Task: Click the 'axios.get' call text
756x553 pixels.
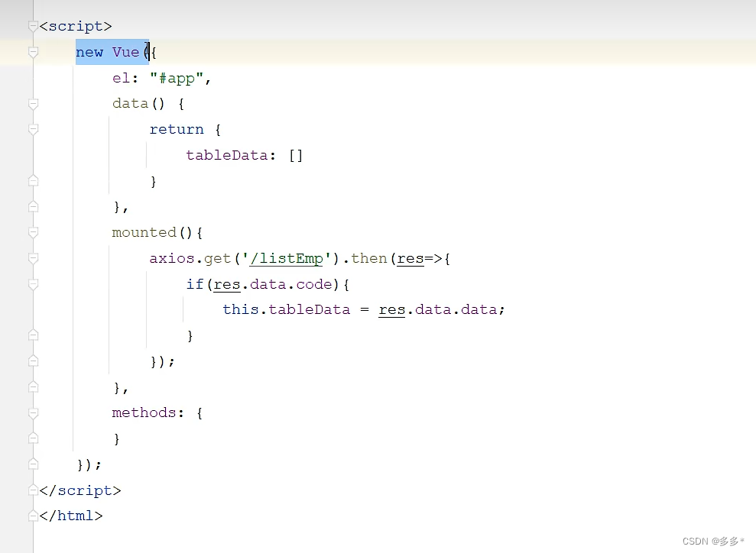Action: coord(190,259)
